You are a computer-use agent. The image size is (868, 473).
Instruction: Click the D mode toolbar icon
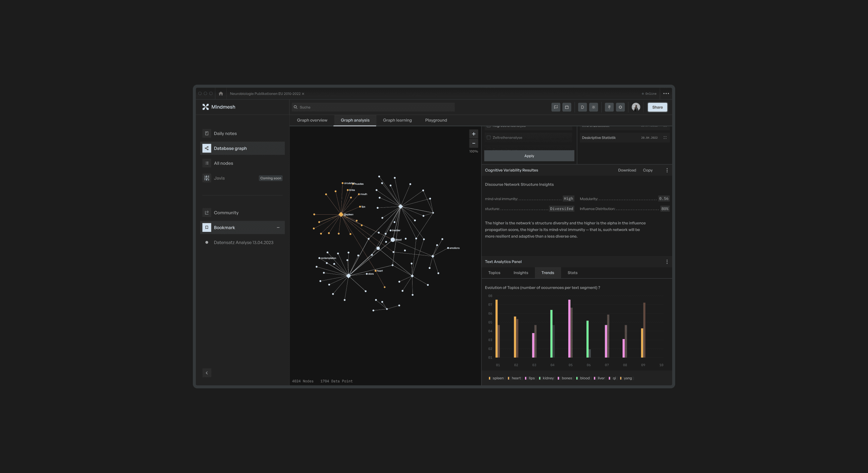tap(582, 107)
